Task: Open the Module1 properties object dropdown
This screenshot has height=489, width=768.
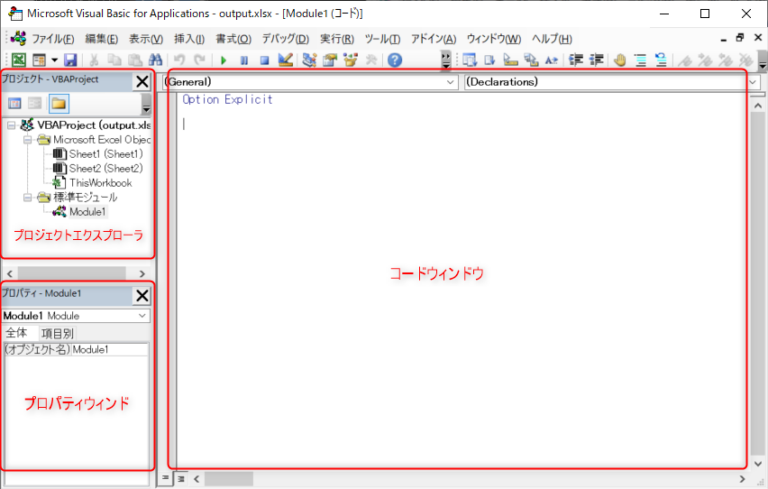Action: point(142,316)
